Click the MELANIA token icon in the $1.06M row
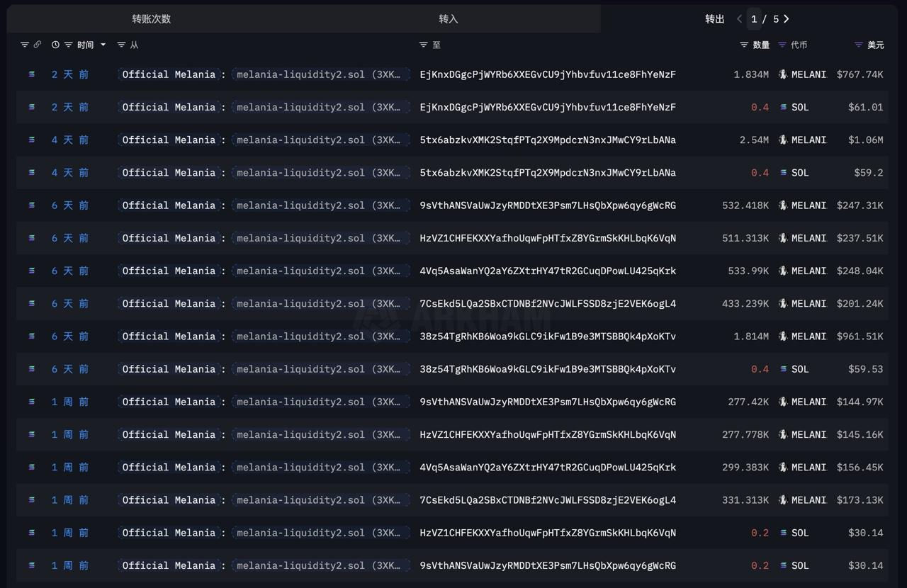 click(783, 140)
